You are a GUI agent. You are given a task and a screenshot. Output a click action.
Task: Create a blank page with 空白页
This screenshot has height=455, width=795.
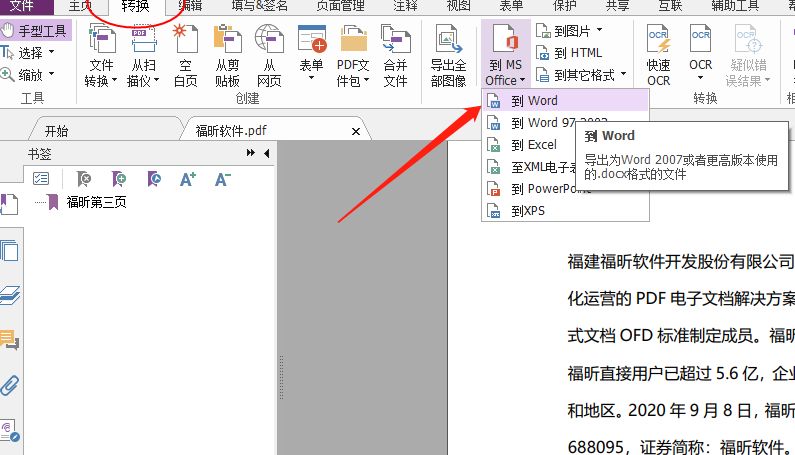pos(186,56)
